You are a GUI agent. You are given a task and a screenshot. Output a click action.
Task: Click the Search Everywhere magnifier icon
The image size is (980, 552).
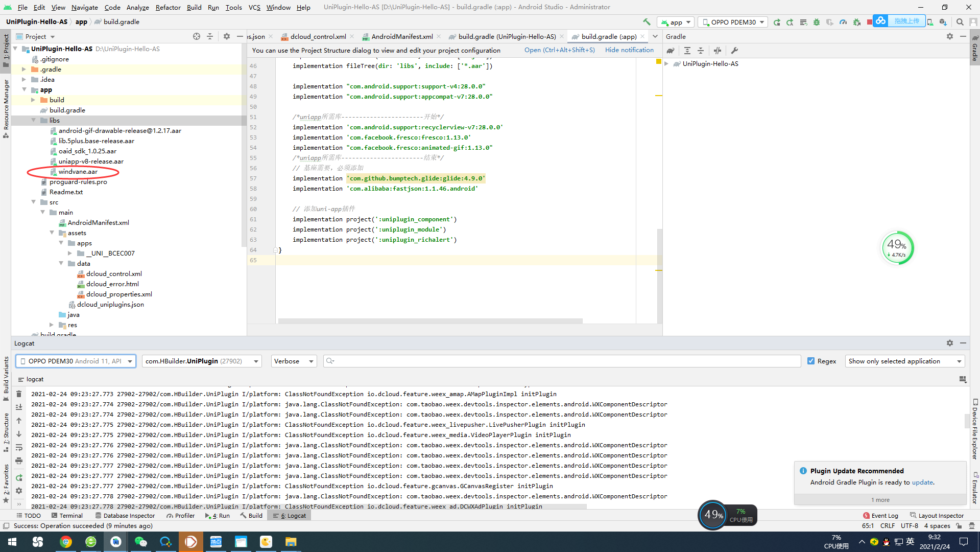point(960,22)
